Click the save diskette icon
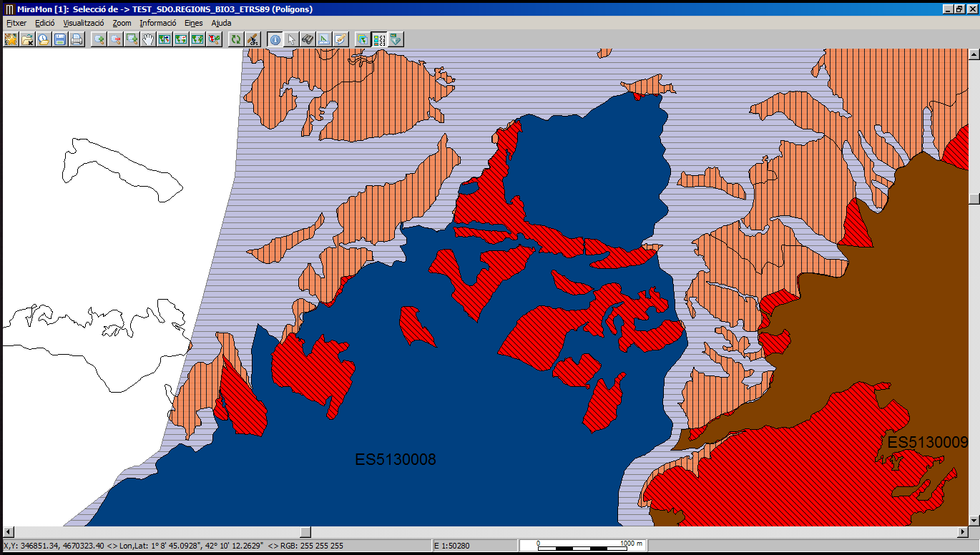Screen dimensions: 980x555 point(60,39)
